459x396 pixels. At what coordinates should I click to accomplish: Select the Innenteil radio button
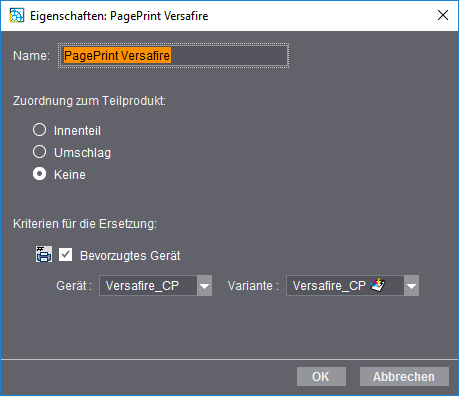click(x=39, y=130)
